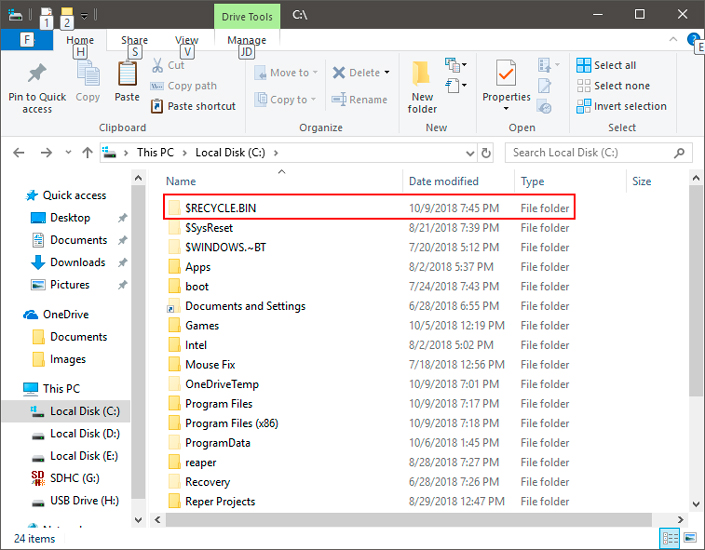The image size is (705, 550).
Task: Click Local Disk (C:) breadcrumb
Action: tap(230, 152)
